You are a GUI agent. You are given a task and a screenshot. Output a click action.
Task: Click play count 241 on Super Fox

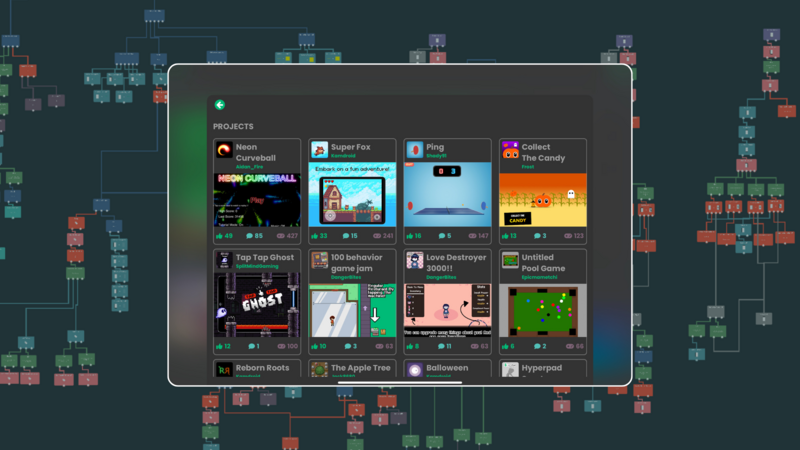point(388,236)
